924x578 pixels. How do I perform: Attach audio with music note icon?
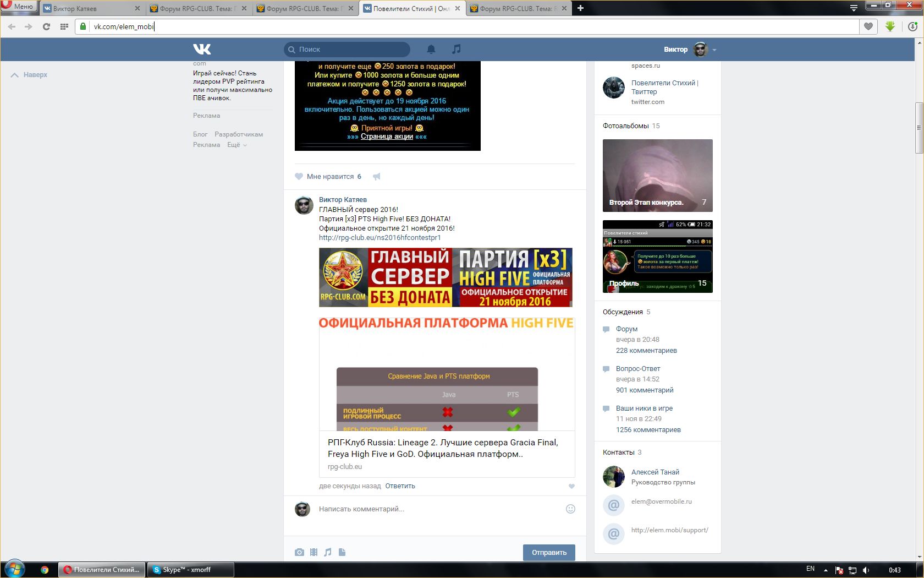point(328,552)
